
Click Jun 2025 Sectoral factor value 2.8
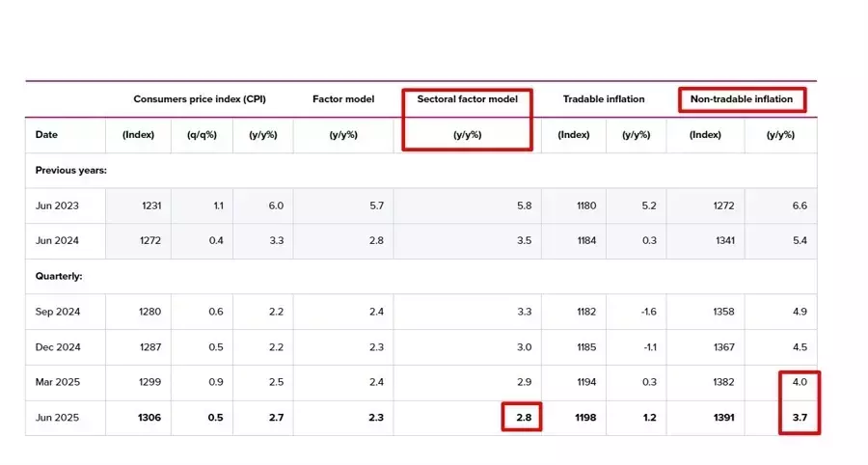524,418
